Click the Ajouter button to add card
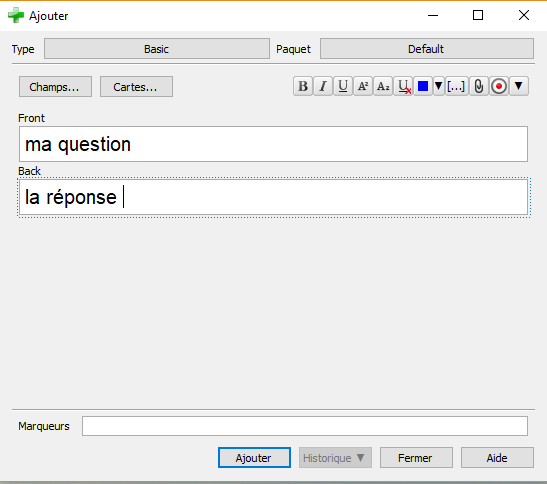This screenshot has height=484, width=547. tap(254, 457)
